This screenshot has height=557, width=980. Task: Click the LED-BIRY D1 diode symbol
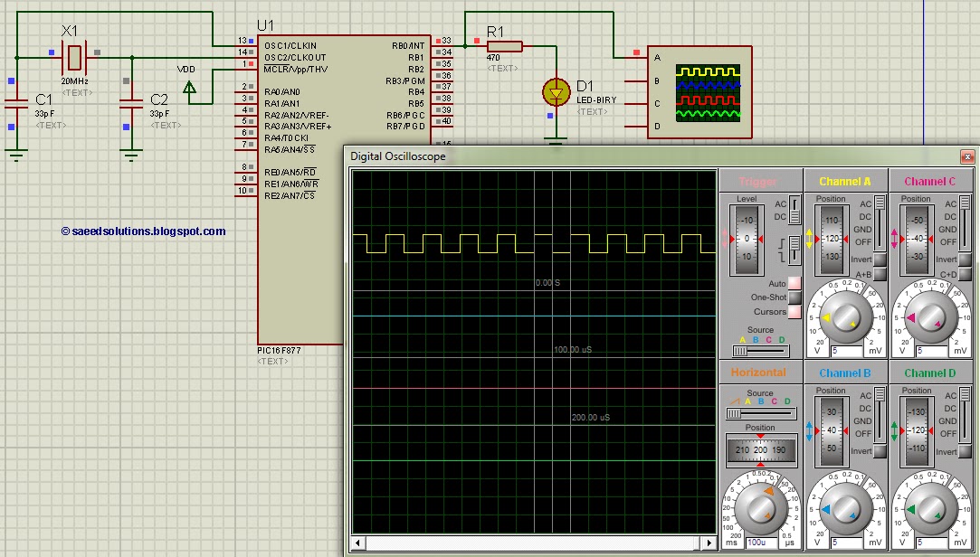557,93
